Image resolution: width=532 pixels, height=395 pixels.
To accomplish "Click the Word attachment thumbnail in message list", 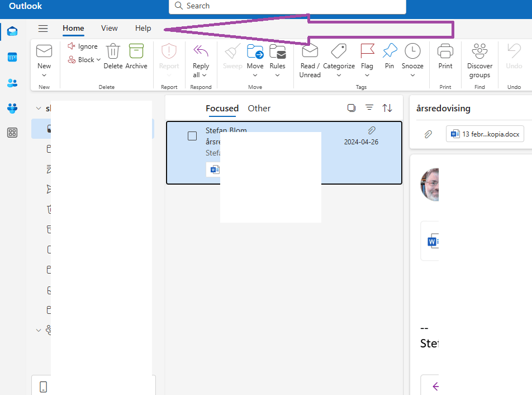I will 213,170.
